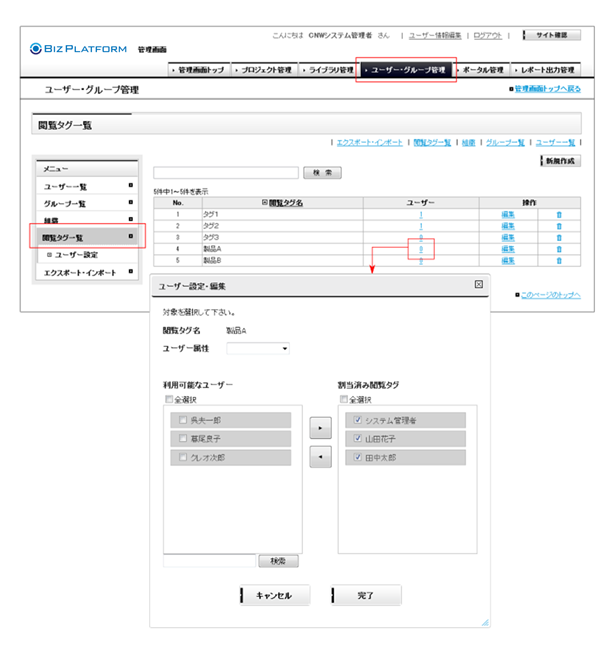Click the Biz Platform logo
The width and height of the screenshot is (610, 650).
(78, 49)
